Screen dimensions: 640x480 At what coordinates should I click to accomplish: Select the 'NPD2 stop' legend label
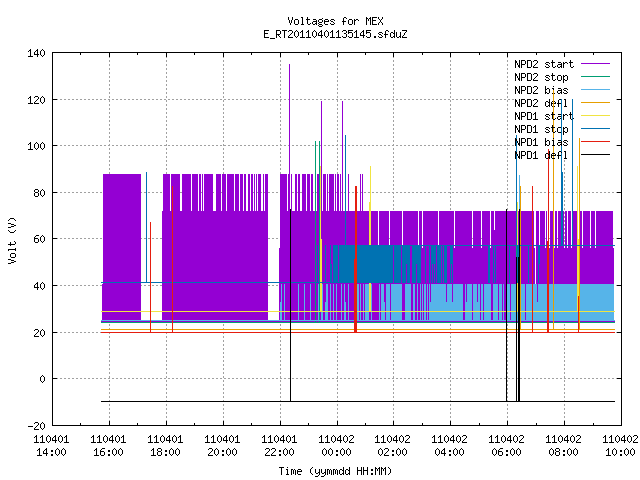(541, 77)
